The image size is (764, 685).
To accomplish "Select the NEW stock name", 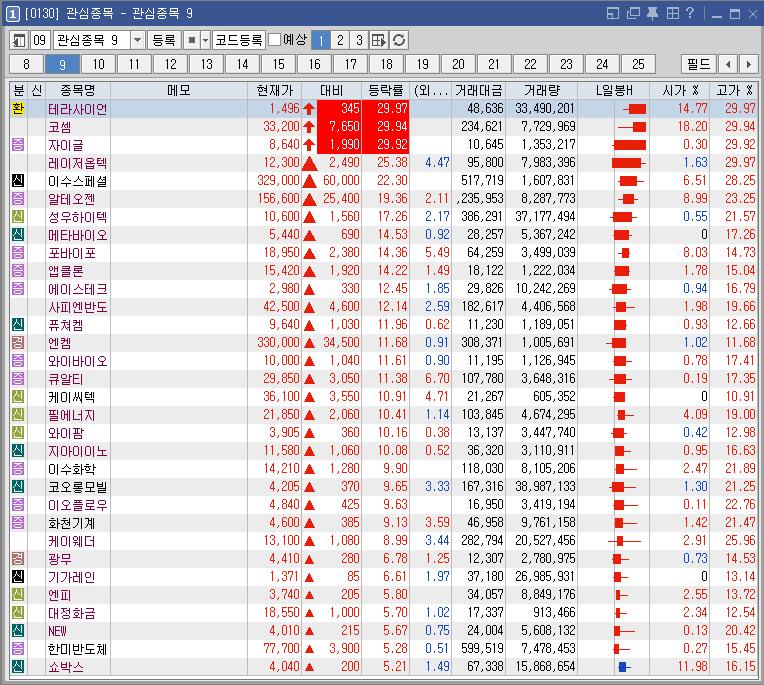I will (x=57, y=631).
